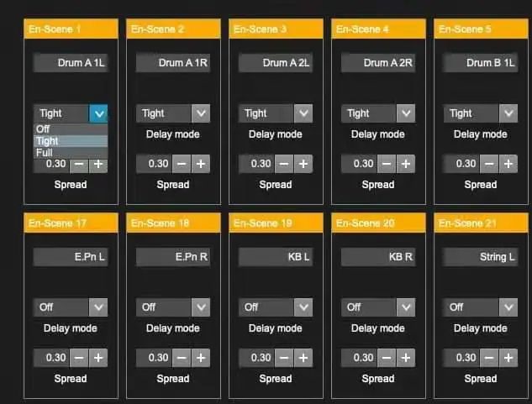Raise spread using plus on En-Scene 18

click(x=201, y=358)
